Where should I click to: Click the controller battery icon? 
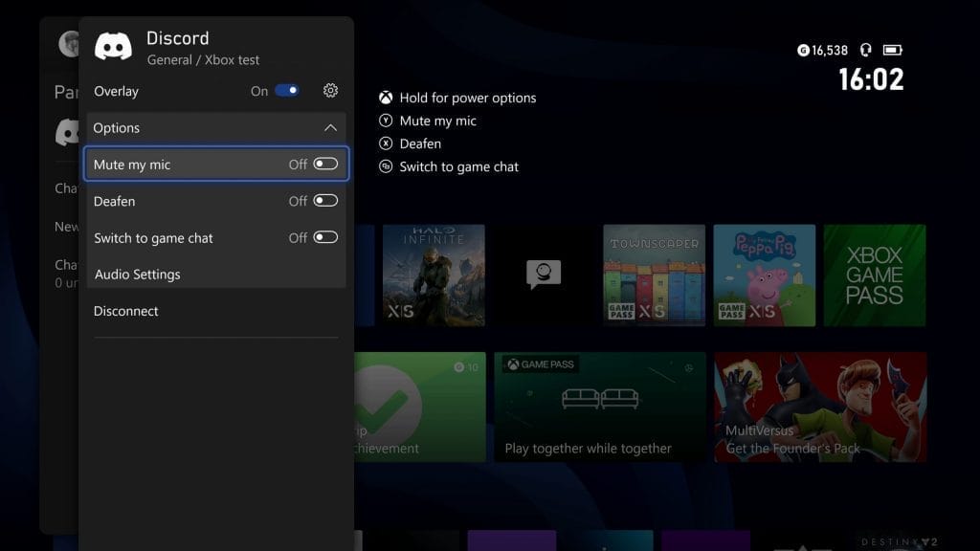pos(892,50)
